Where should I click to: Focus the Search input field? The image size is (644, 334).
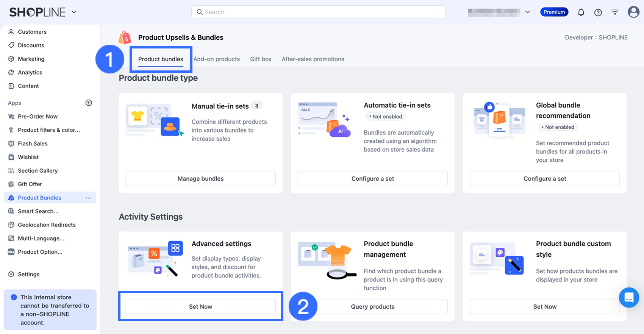click(318, 12)
